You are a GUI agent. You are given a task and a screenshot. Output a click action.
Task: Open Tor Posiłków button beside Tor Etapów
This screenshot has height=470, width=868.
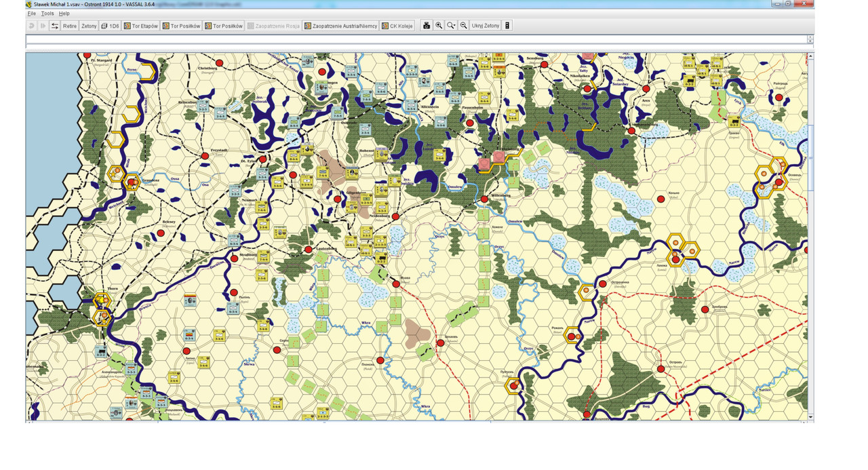coord(181,26)
